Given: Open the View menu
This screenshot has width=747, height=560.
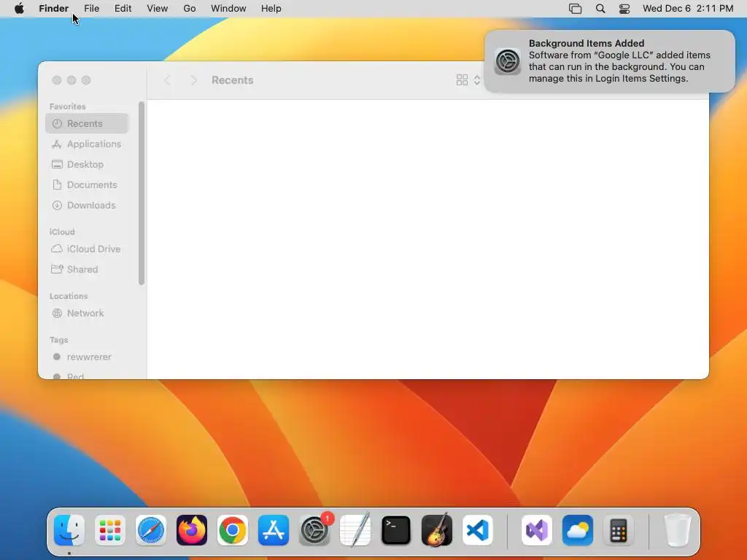Looking at the screenshot, I should click(158, 9).
